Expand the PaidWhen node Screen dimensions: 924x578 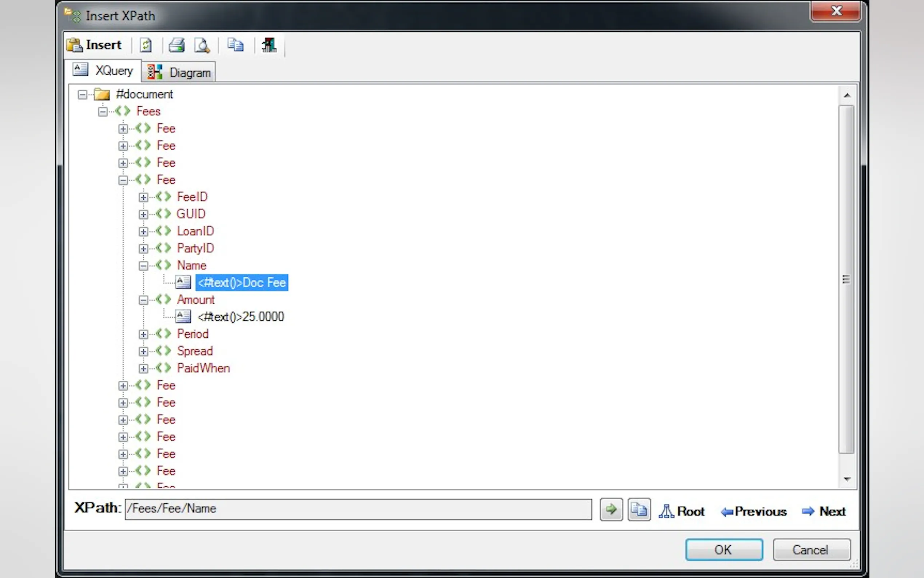143,368
